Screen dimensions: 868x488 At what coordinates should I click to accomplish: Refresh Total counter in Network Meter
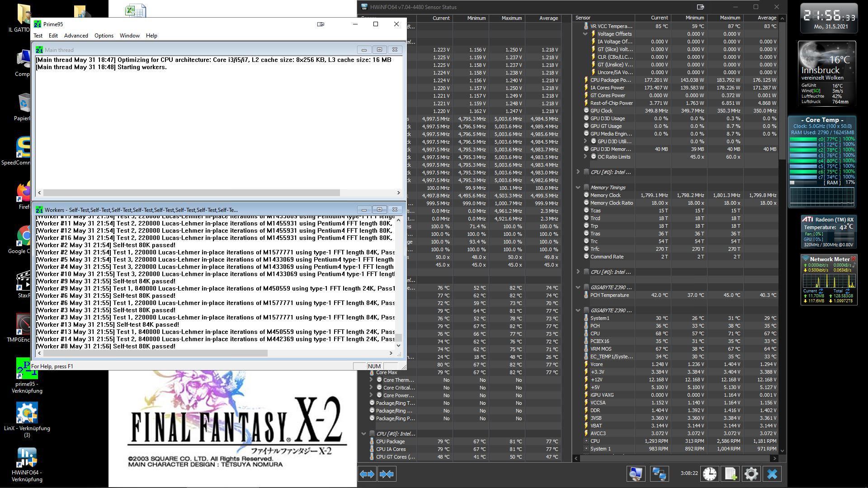847,291
